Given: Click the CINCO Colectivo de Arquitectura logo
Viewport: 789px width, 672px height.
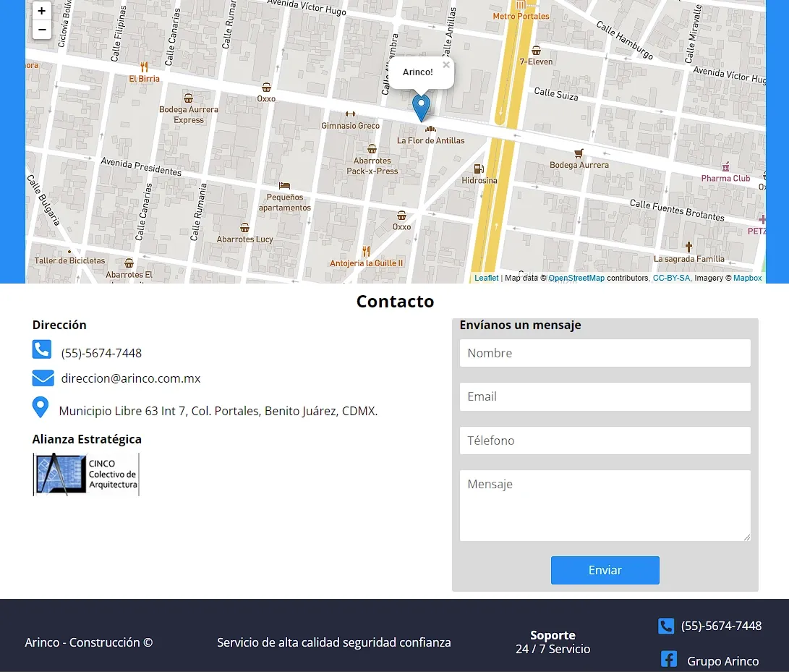Looking at the screenshot, I should [85, 474].
